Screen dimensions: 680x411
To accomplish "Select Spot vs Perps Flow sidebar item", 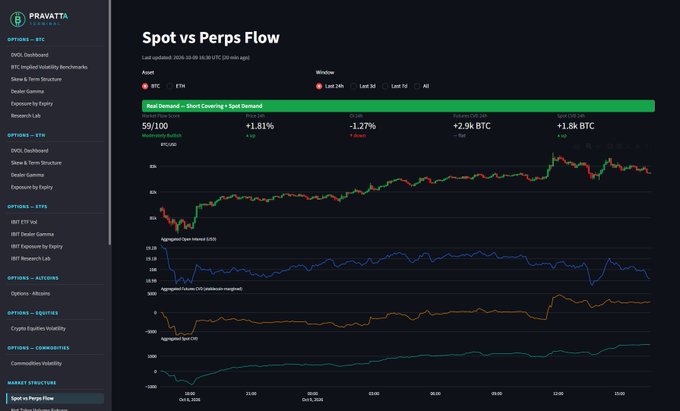I will tap(55, 398).
